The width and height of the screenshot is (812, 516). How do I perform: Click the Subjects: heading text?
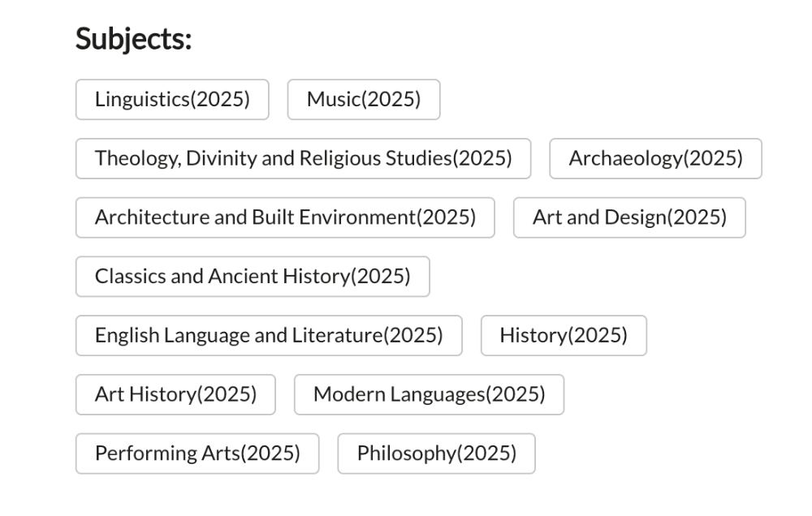[x=133, y=39]
